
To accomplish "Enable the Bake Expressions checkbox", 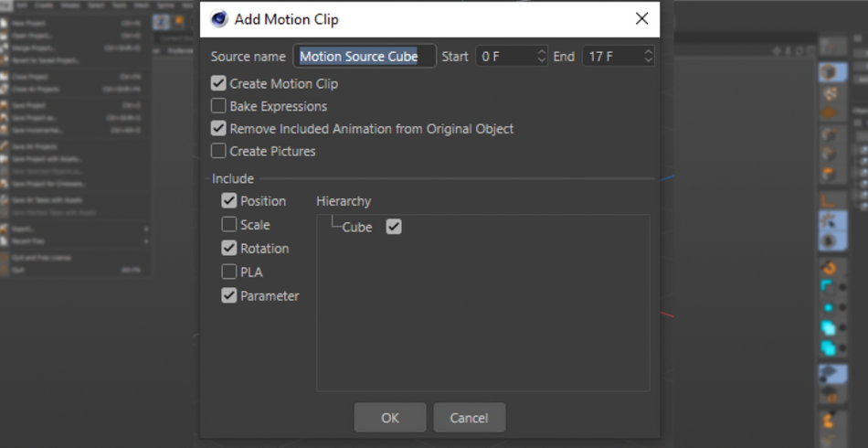I will point(218,106).
